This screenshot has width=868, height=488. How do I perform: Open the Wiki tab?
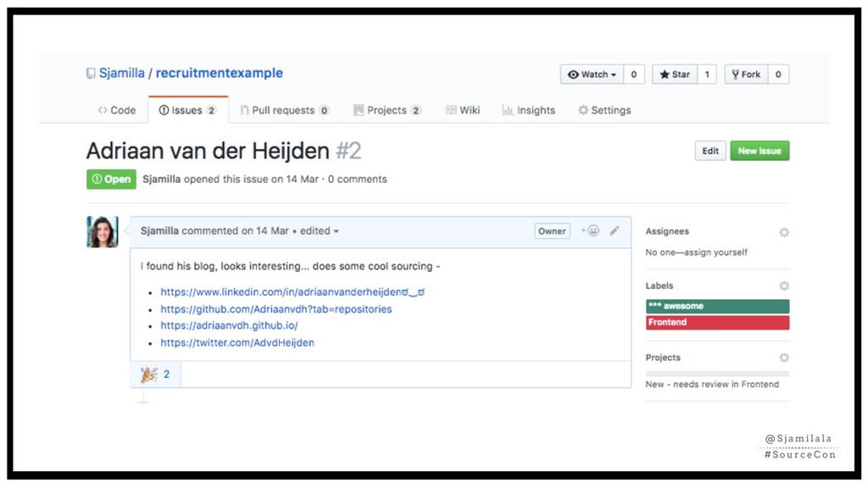(463, 110)
